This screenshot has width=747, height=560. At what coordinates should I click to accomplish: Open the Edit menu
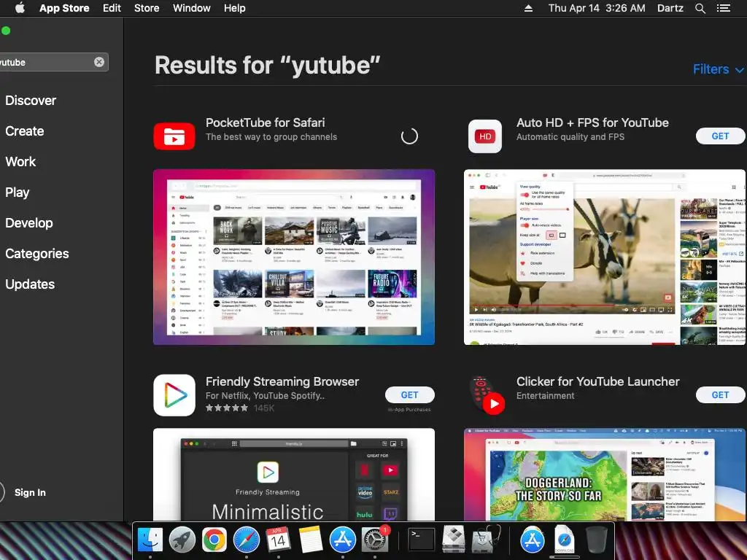click(x=112, y=8)
